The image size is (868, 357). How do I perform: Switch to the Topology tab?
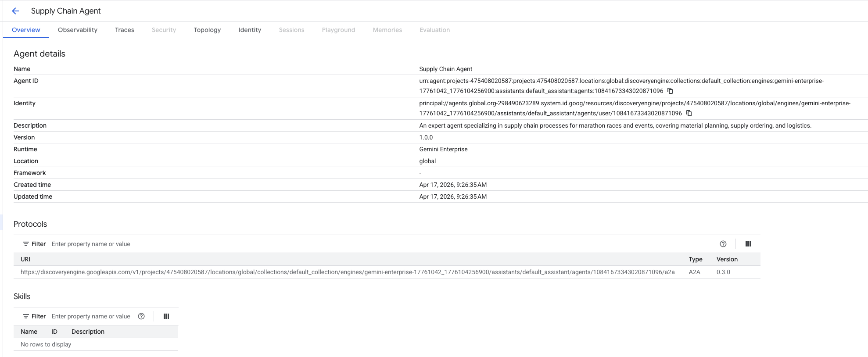(207, 30)
